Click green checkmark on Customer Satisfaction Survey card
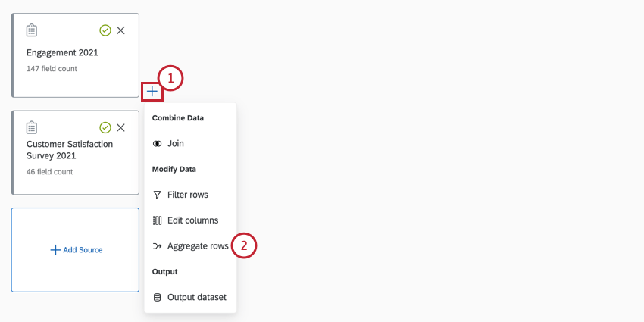Image resolution: width=644 pixels, height=322 pixels. click(x=105, y=127)
